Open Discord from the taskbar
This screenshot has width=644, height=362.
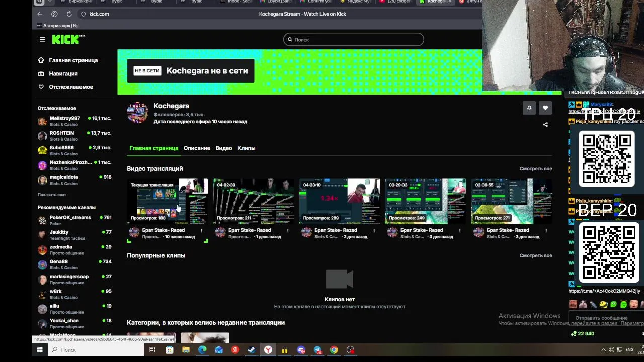[x=301, y=350]
